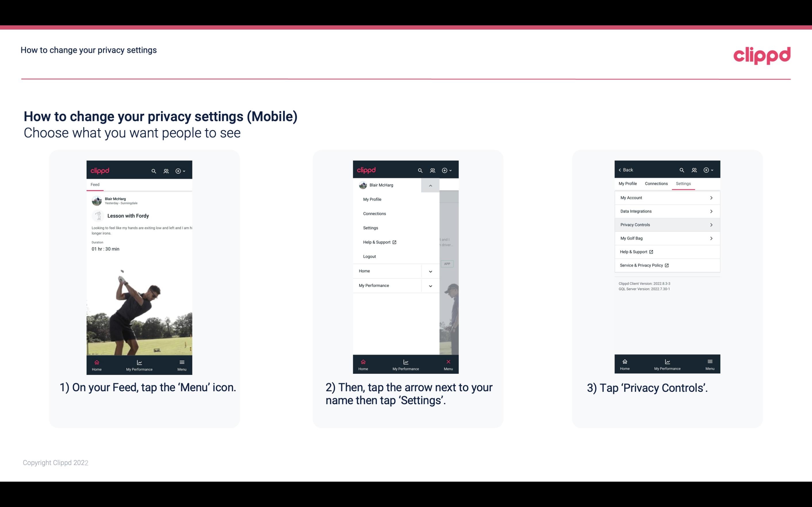Expand the My Performance dropdown menu
The width and height of the screenshot is (812, 507).
point(430,286)
